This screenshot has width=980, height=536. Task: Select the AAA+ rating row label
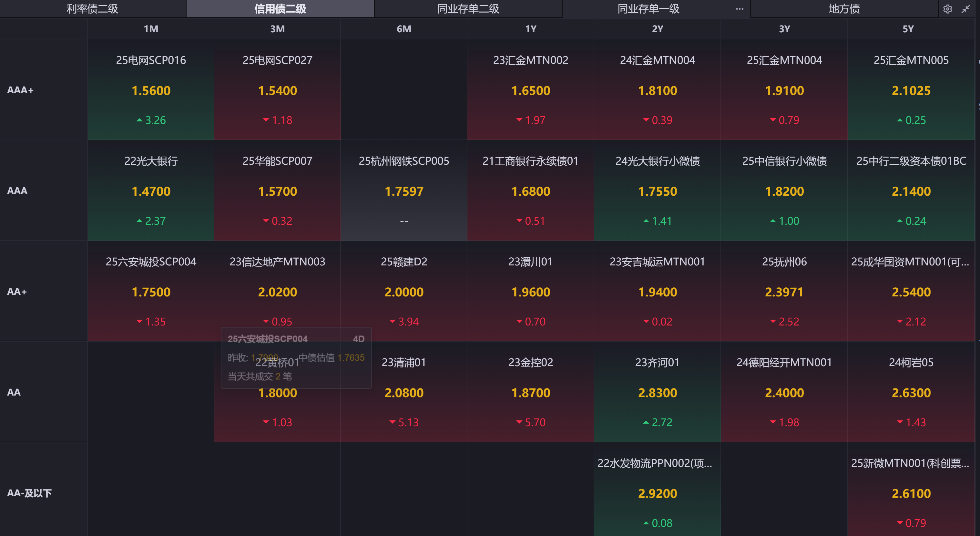[x=21, y=90]
